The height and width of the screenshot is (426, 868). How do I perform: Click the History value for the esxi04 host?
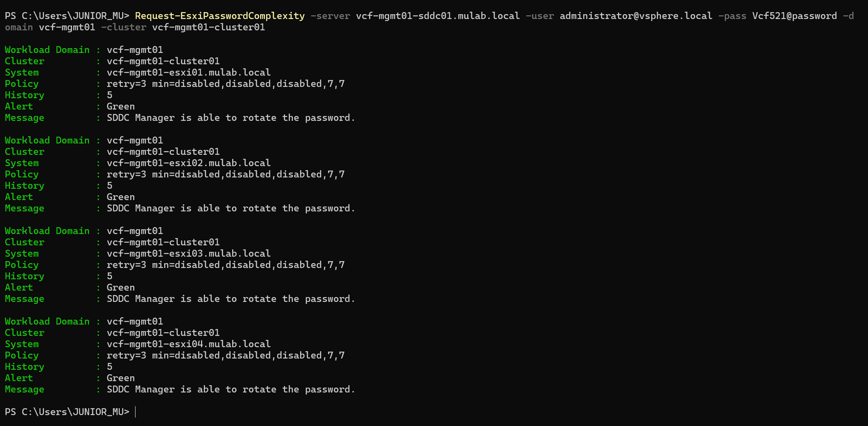(110, 367)
